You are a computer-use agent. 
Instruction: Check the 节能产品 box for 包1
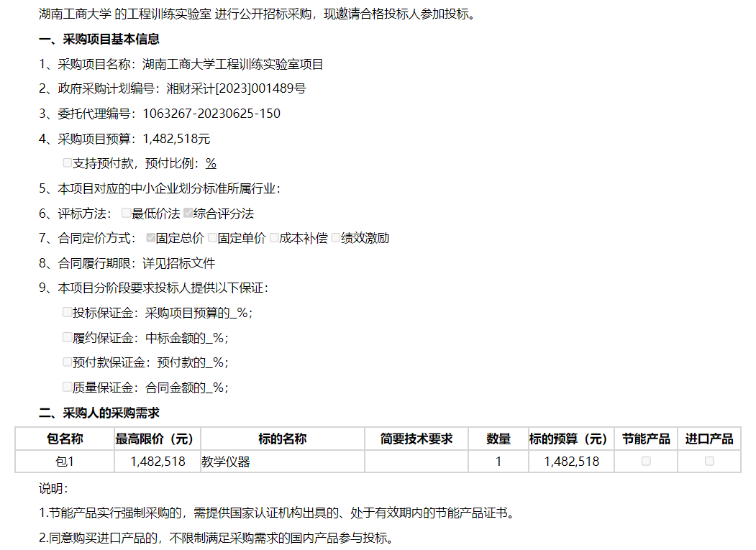pyautogui.click(x=646, y=461)
